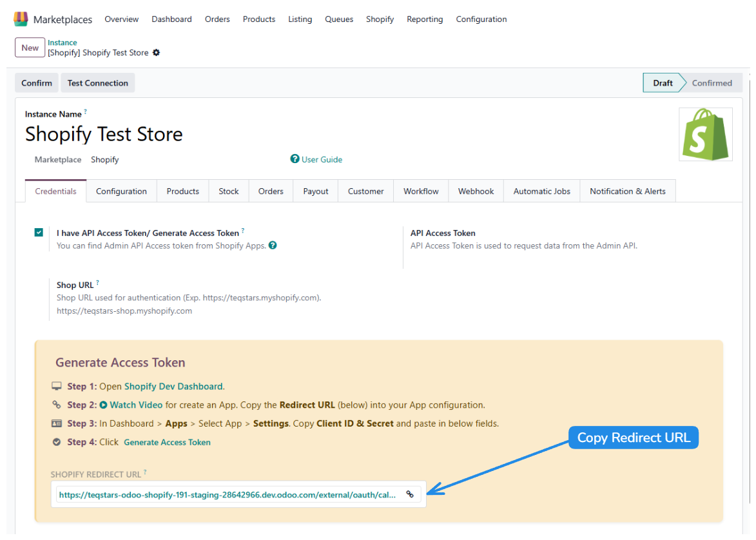Click the Confirm button
This screenshot has height=540, width=756.
37,83
